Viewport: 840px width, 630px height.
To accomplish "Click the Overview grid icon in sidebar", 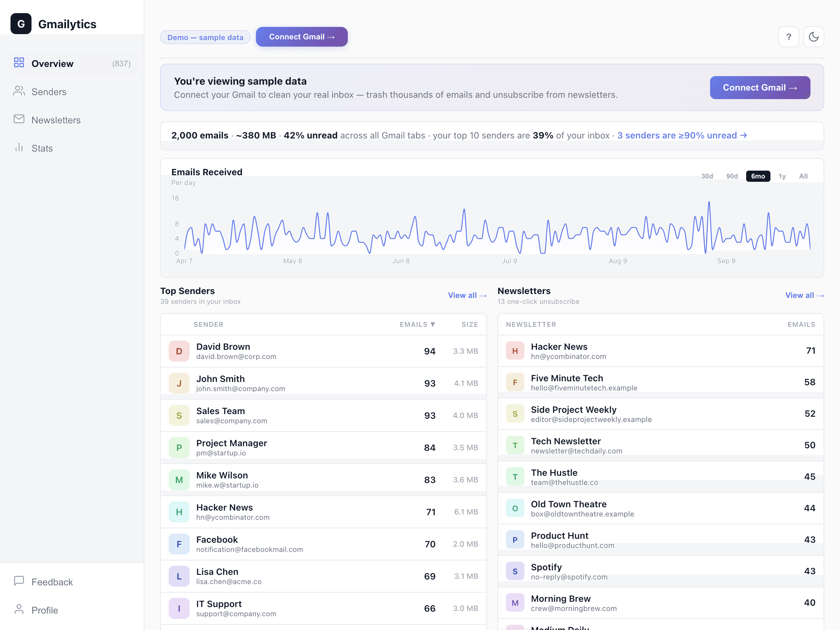I will (x=19, y=63).
